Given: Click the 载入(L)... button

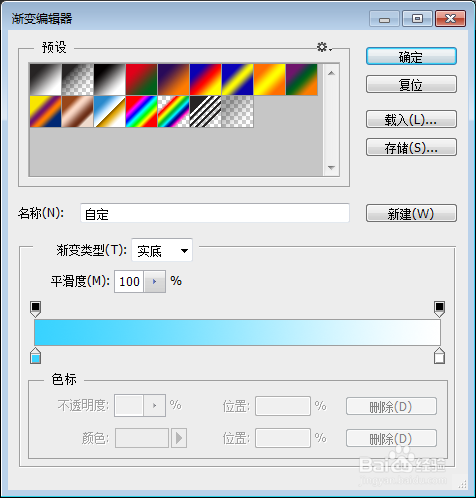Looking at the screenshot, I should (411, 119).
